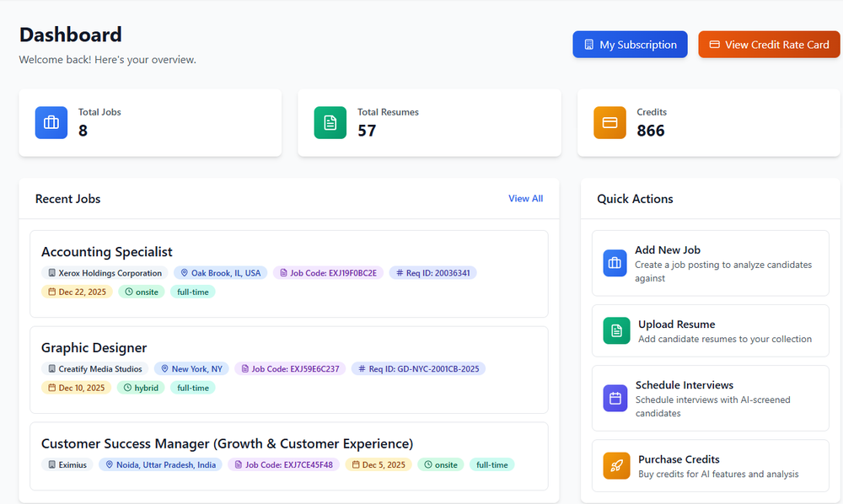
Task: Click the Total Jobs count 8
Action: (83, 131)
